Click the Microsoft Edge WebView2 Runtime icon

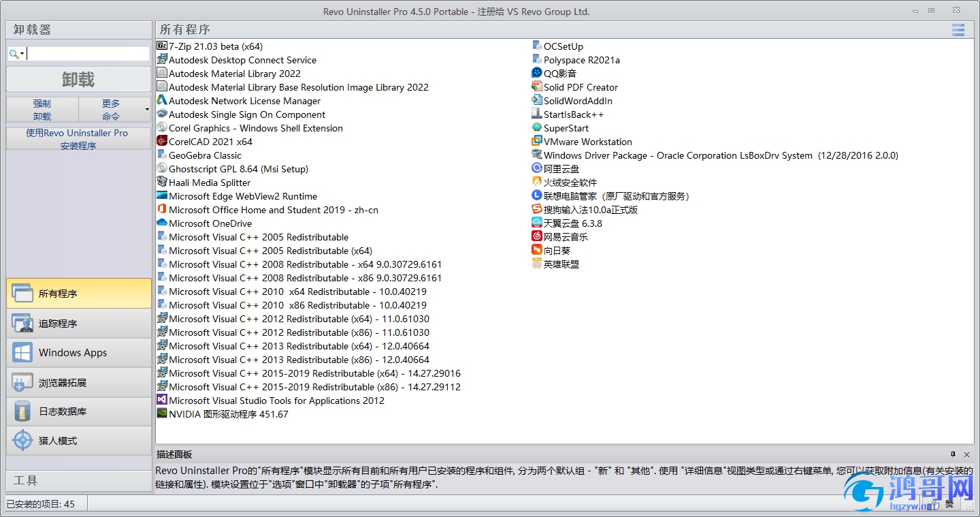tap(162, 196)
